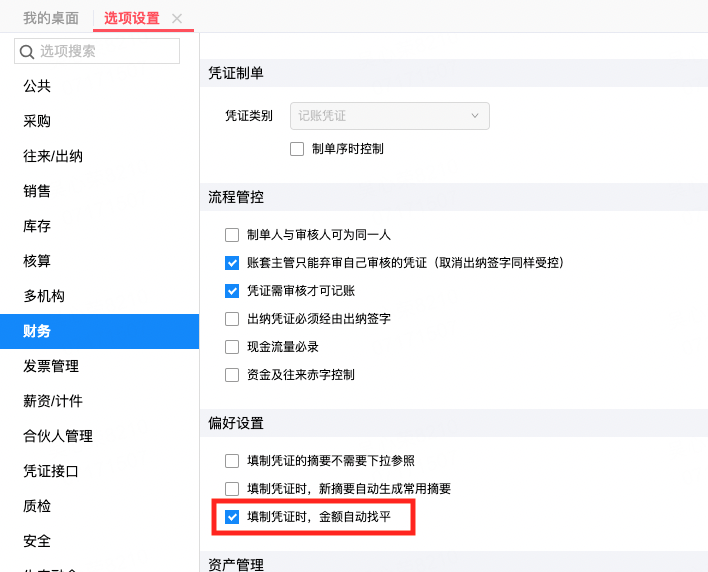The width and height of the screenshot is (708, 572).
Task: Select 发票管理 category
Action: pos(51,366)
